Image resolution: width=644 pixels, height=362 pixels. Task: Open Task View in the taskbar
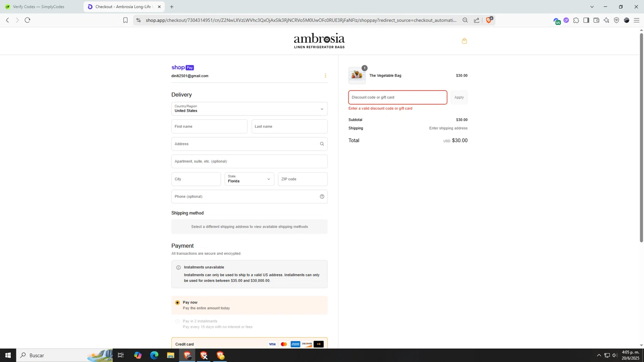coord(121,355)
